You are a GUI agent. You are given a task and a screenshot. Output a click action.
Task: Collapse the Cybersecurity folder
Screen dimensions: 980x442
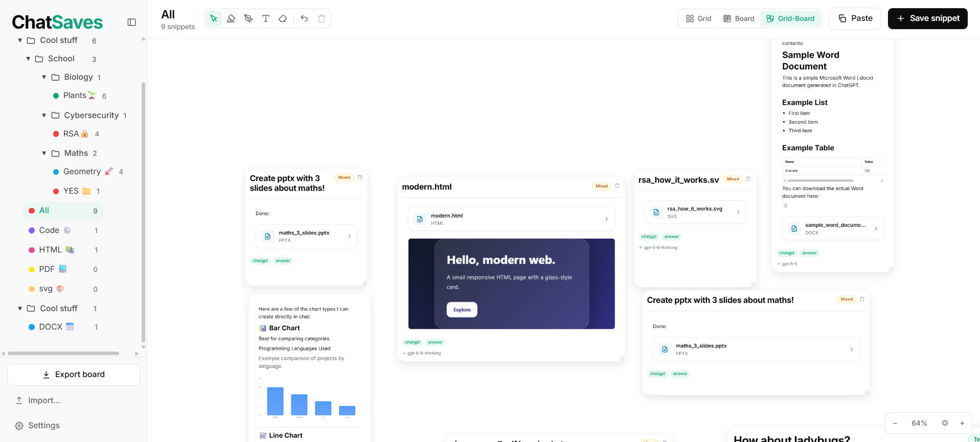tap(44, 115)
